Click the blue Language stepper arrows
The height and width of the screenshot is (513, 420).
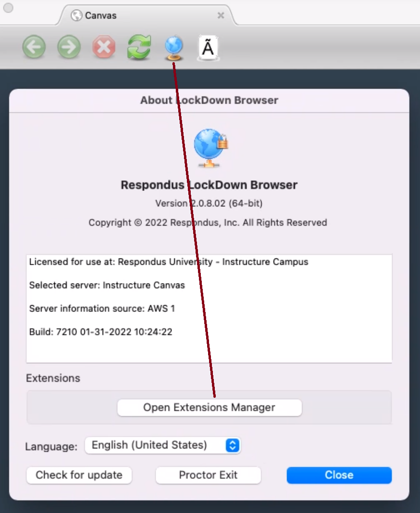click(232, 445)
